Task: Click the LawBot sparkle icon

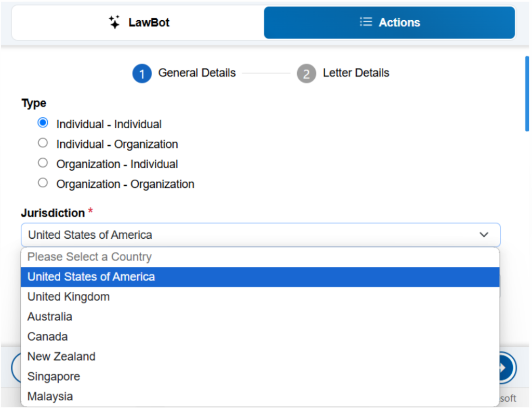Action: (x=114, y=22)
